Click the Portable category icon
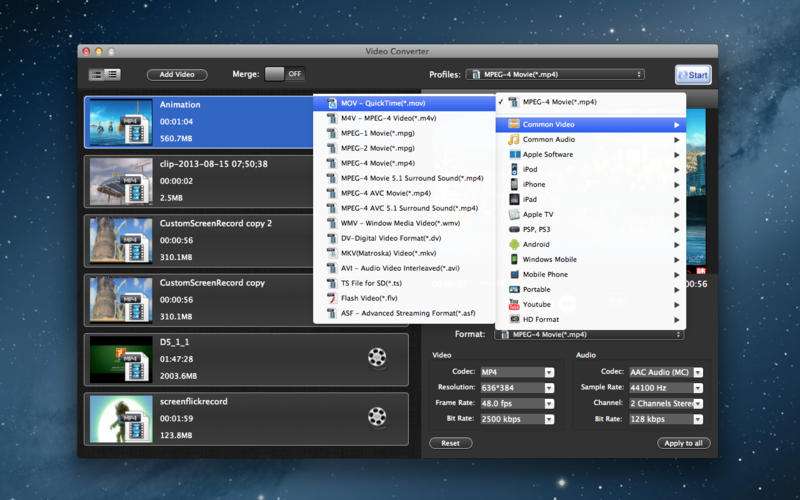The height and width of the screenshot is (500, 800). click(514, 289)
